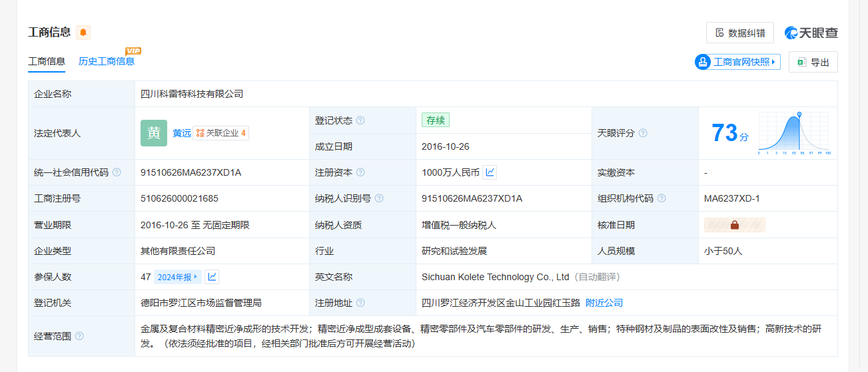
Task: Click the 统一社会信用代码 value 91510626MA6237XD1A
Action: click(x=191, y=172)
